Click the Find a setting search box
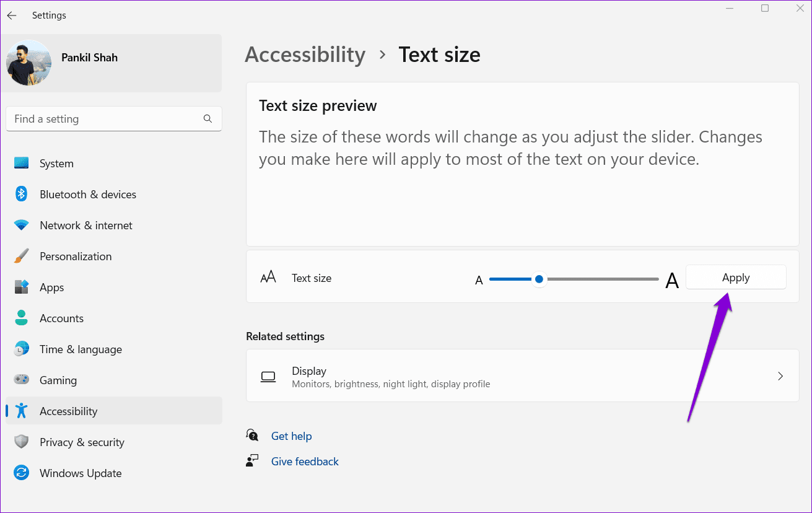Screen dimensions: 812x513 (x=114, y=119)
